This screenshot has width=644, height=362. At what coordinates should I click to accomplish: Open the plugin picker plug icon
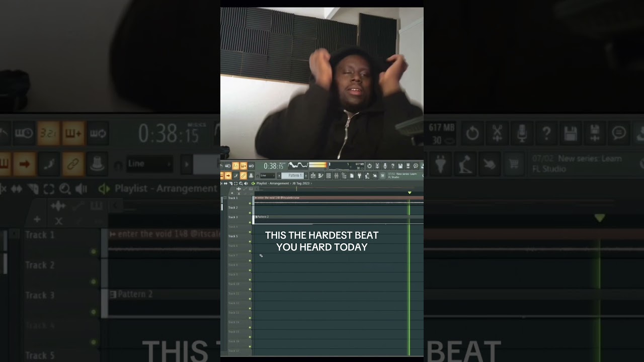359,175
